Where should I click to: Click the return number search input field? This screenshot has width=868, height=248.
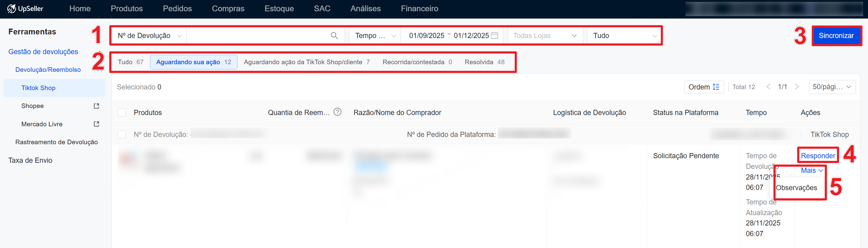(x=258, y=35)
